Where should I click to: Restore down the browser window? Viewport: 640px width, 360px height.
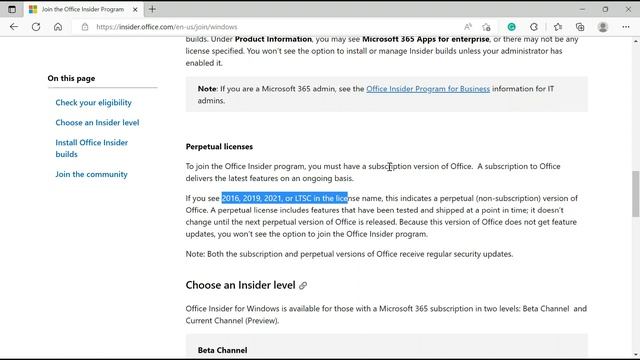(605, 9)
